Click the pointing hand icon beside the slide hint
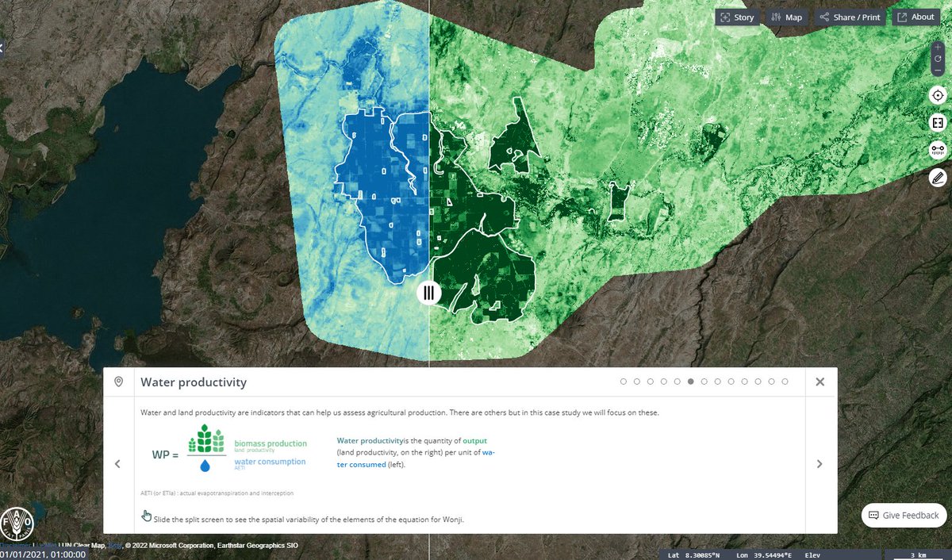The width and height of the screenshot is (952, 560). [146, 516]
